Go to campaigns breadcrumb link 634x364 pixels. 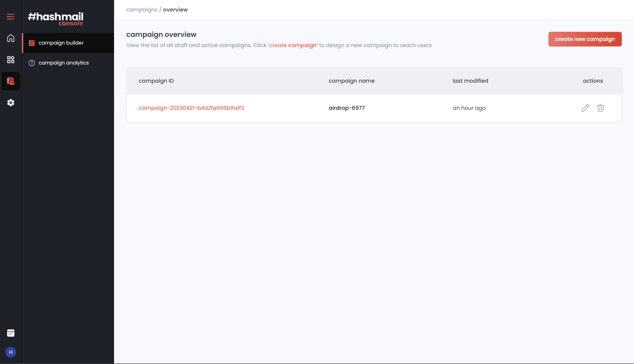pos(142,10)
